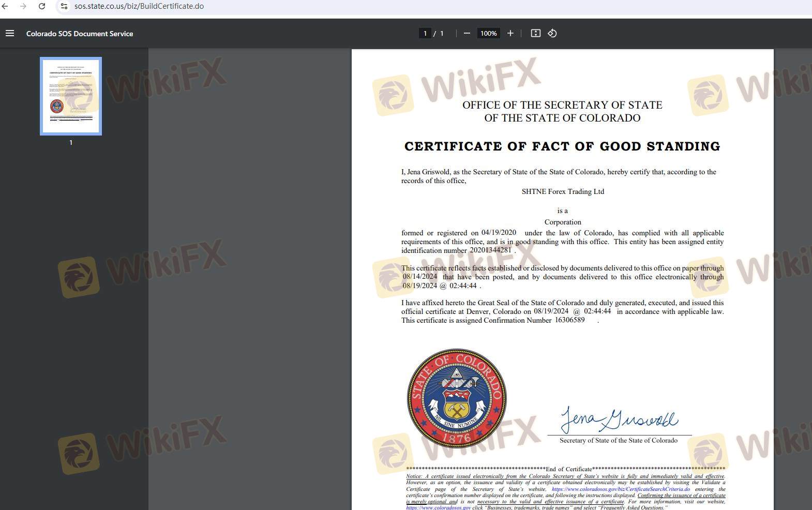Click the 100% zoom level field
The height and width of the screenshot is (510, 812).
click(x=488, y=33)
